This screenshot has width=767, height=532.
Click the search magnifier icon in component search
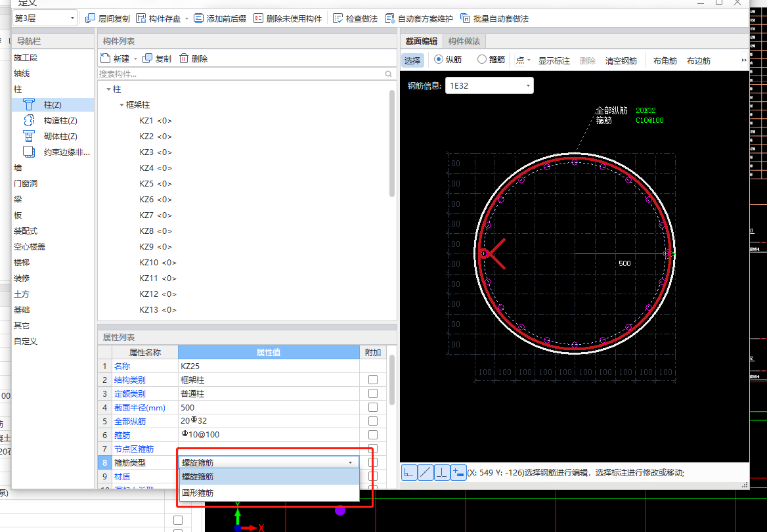388,74
